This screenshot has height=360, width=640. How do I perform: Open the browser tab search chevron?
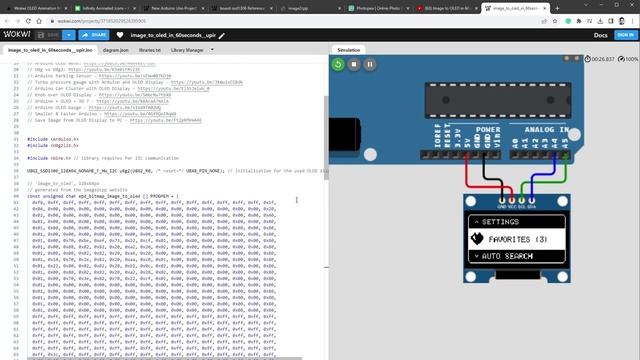click(586, 5)
